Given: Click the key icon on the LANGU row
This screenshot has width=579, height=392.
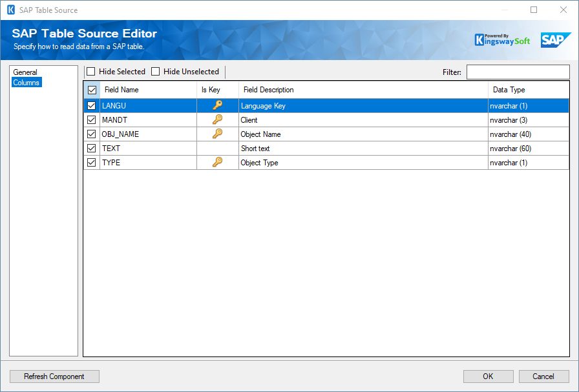Looking at the screenshot, I should point(216,105).
